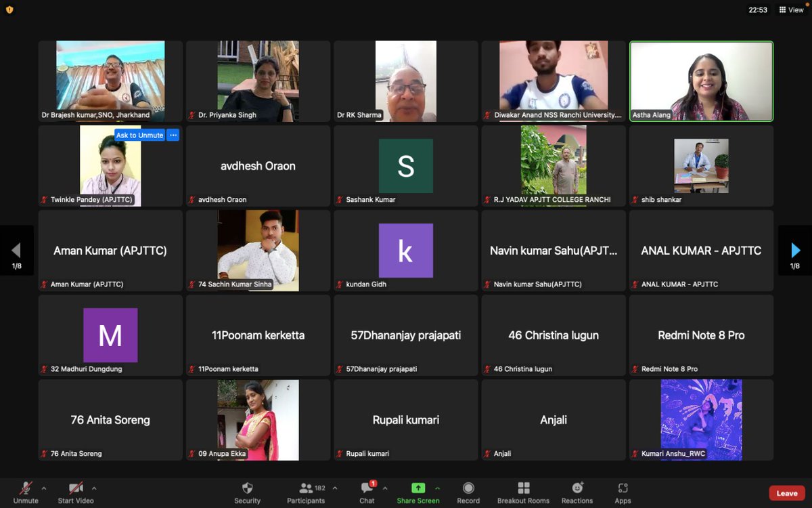This screenshot has width=812, height=508.
Task: Click the encryption shield icon
Action: click(x=9, y=10)
